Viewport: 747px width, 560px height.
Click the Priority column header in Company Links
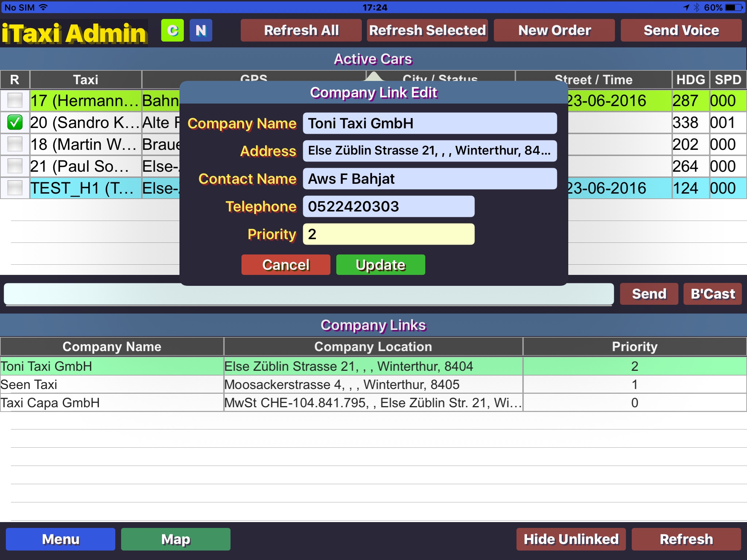(635, 346)
